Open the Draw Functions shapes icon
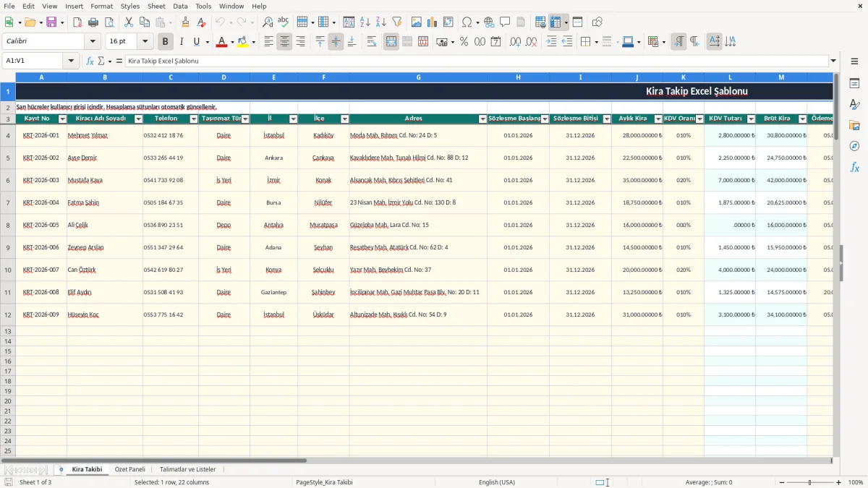 [x=597, y=22]
